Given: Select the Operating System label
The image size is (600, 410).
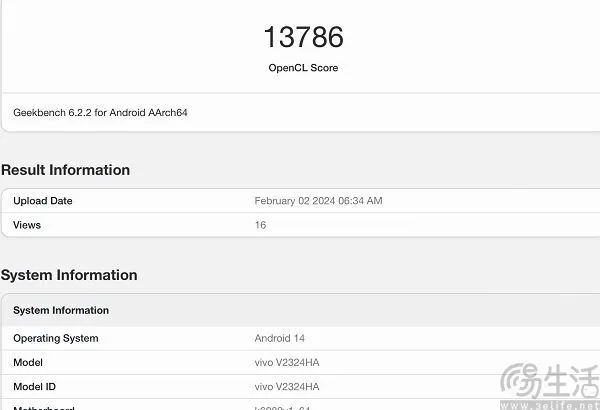Looking at the screenshot, I should [55, 338].
